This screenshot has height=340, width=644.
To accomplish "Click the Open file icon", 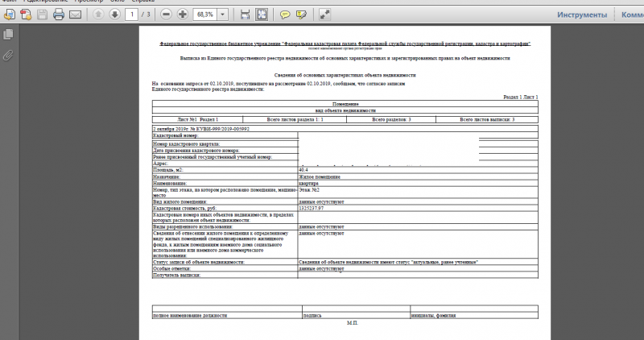I will point(9,15).
